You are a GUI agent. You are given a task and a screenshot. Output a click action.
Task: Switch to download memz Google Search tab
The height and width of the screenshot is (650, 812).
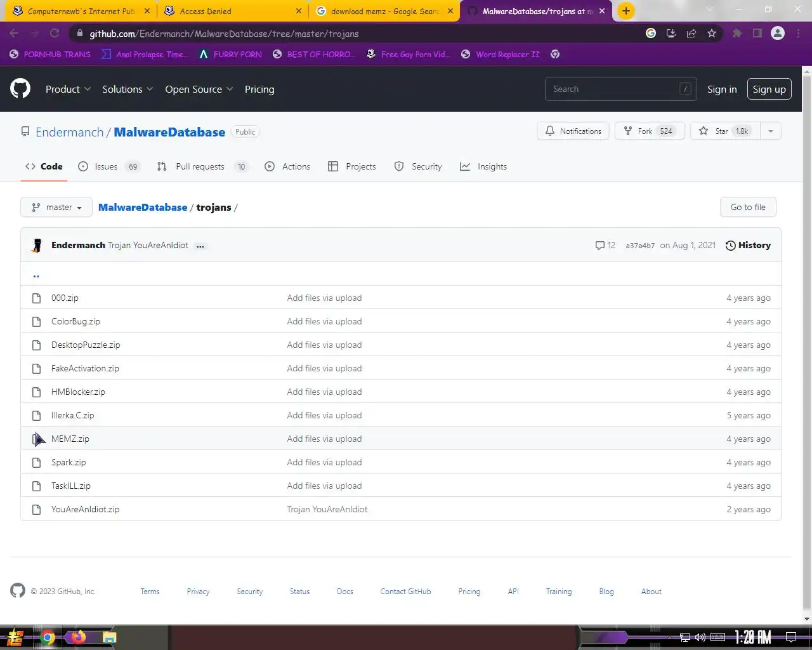point(385,11)
